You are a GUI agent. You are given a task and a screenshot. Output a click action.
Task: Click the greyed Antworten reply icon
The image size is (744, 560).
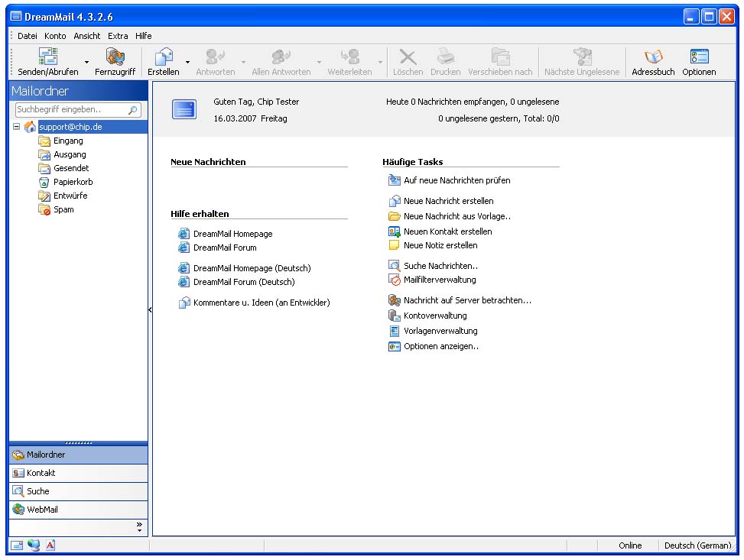(215, 57)
